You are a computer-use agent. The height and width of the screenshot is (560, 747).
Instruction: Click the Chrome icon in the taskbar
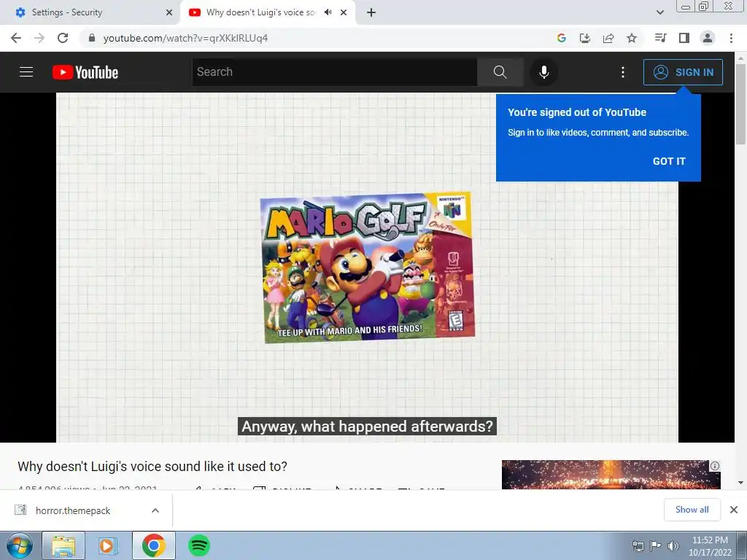point(153,545)
